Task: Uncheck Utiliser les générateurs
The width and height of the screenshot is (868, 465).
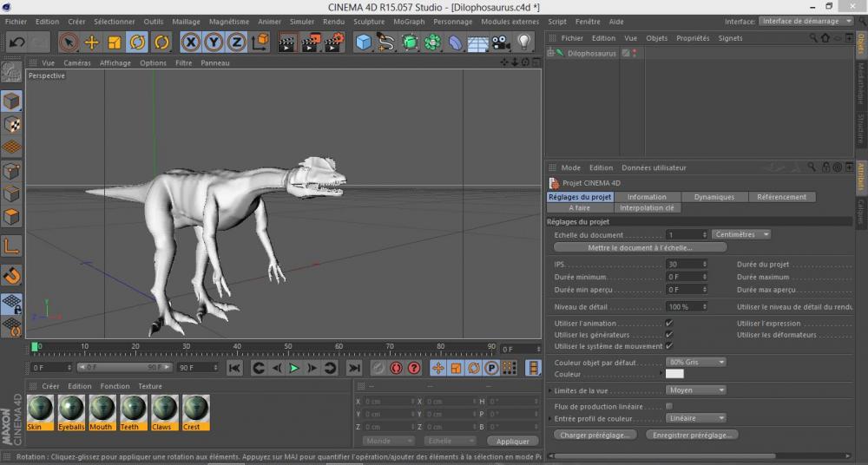Action: click(668, 335)
